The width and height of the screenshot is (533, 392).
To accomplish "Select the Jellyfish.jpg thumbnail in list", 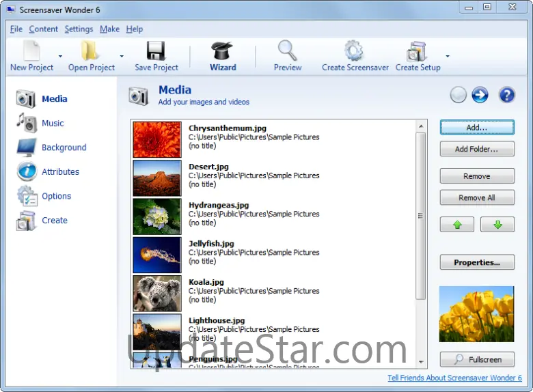I will pyautogui.click(x=156, y=253).
